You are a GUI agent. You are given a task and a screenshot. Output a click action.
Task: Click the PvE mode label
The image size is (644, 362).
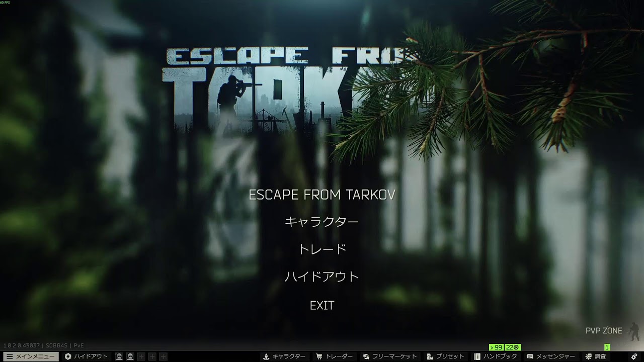coord(78,346)
